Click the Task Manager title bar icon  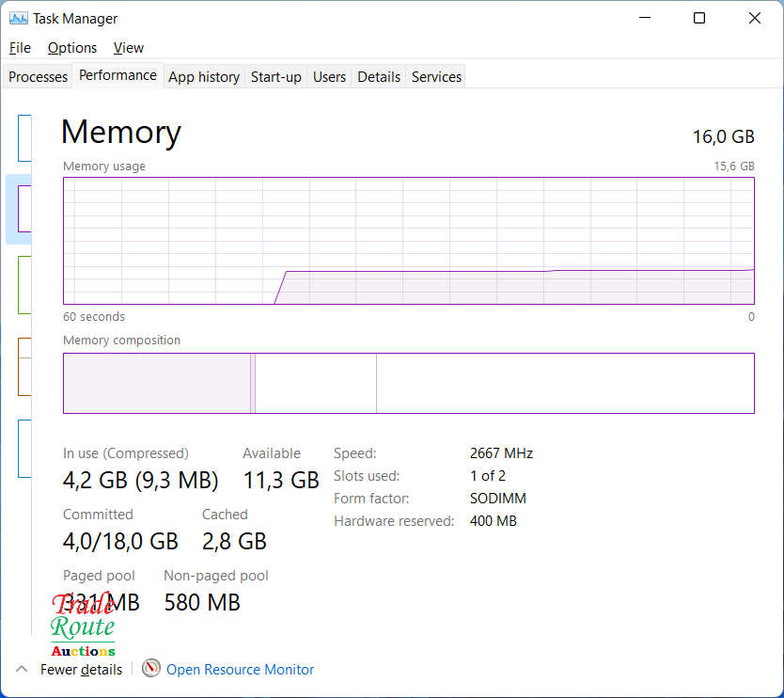19,18
